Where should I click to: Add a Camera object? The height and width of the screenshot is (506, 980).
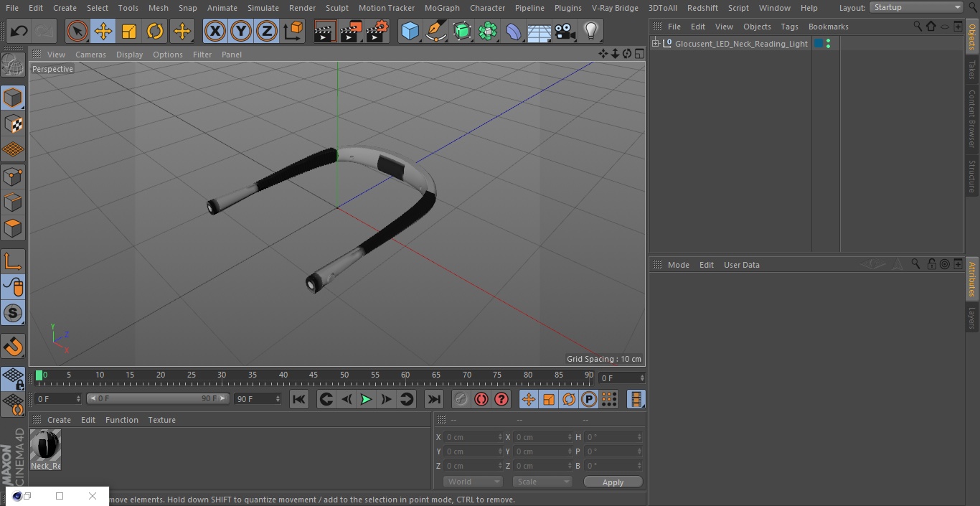565,32
